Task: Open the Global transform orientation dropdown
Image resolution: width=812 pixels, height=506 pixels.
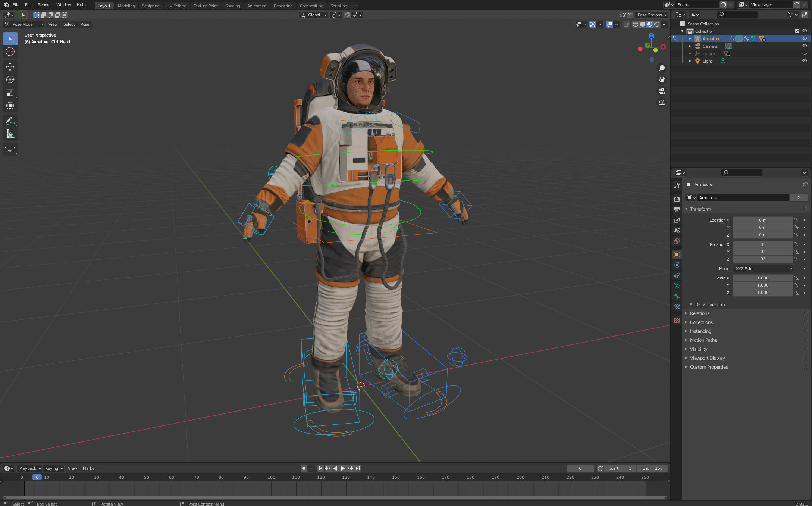Action: click(x=313, y=15)
